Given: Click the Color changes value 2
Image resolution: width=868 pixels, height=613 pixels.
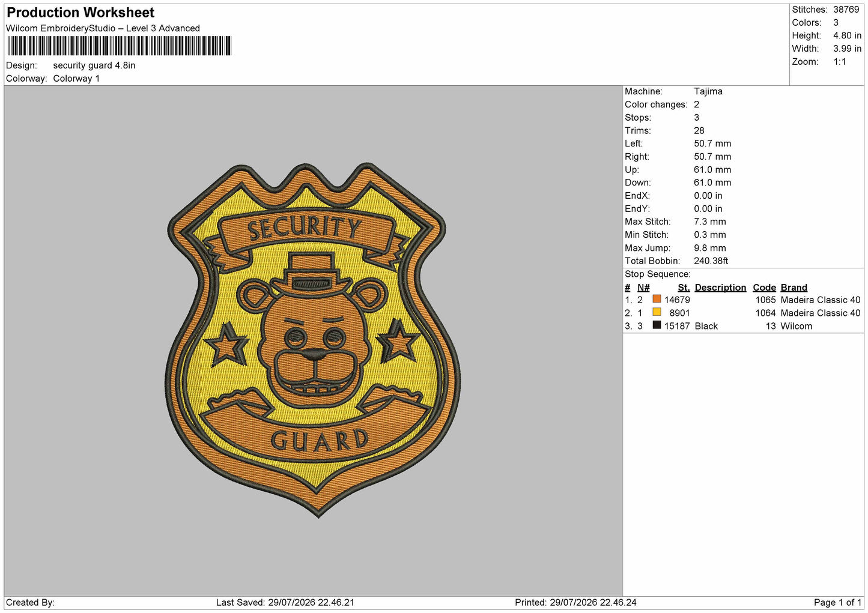Looking at the screenshot, I should 697,104.
